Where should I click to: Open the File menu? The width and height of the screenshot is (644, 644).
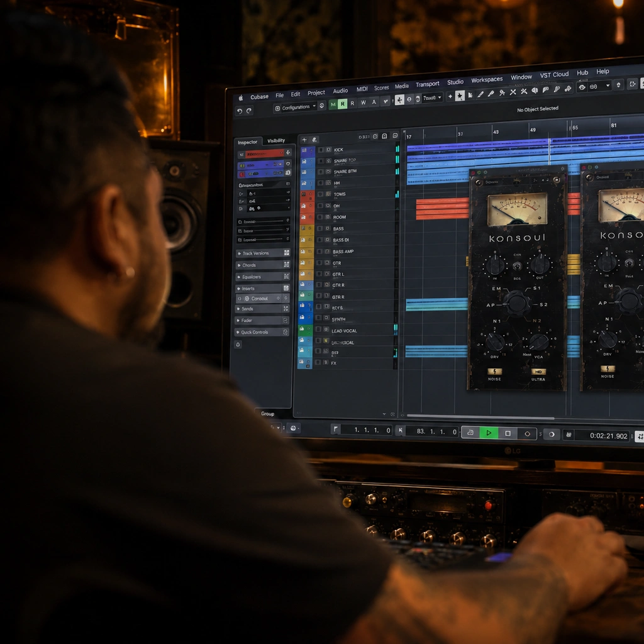[x=280, y=96]
